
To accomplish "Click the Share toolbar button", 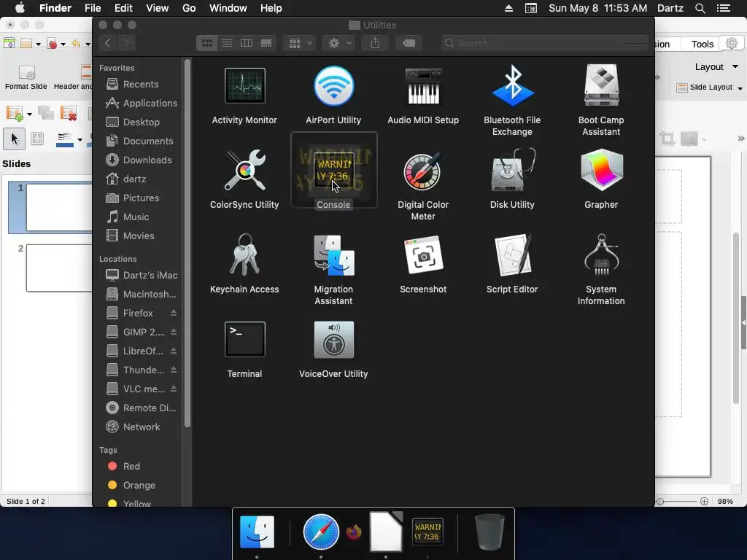I will (376, 43).
